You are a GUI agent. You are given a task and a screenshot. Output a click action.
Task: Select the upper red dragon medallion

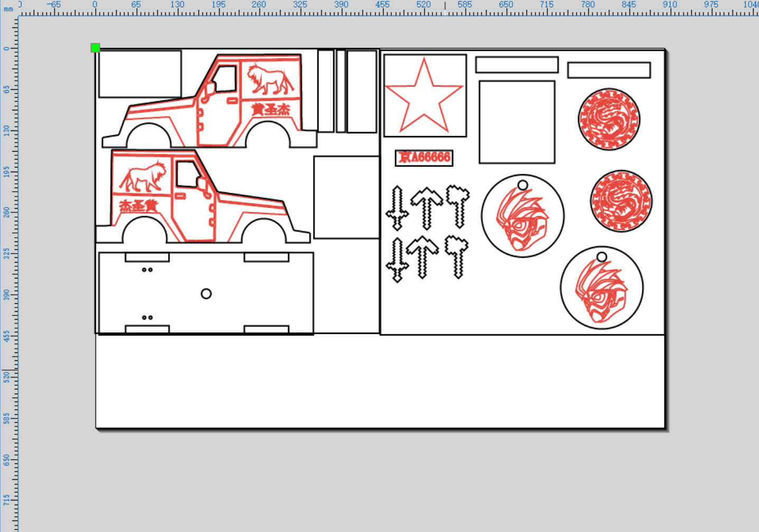pos(609,119)
